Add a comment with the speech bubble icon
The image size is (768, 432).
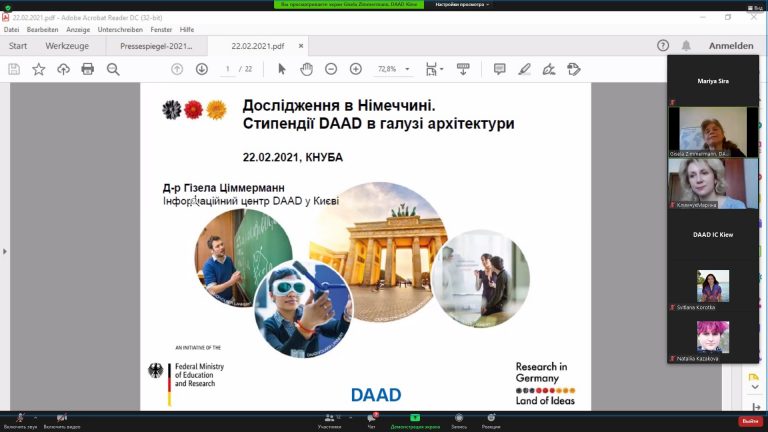pos(499,69)
